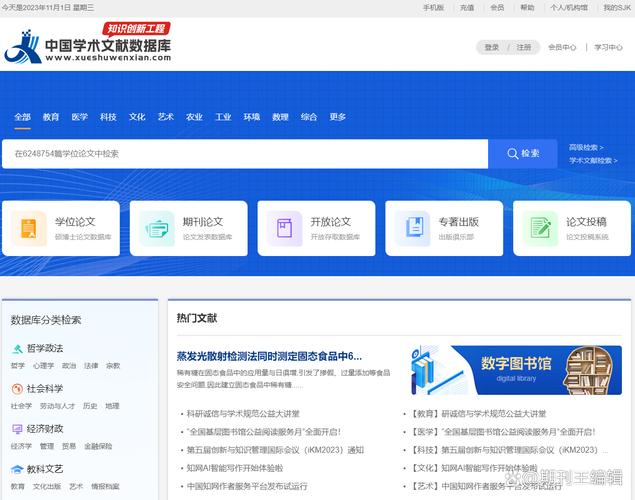Select the 医学 category tab
635x500 pixels.
coord(80,117)
